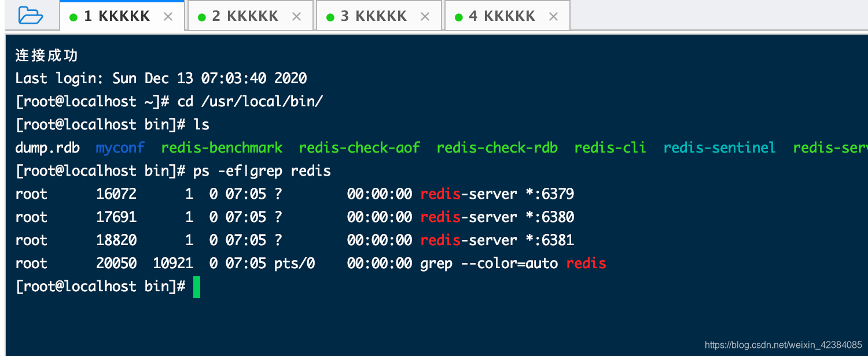868x356 pixels.
Task: Click redis-server *:6381 entry
Action: pyautogui.click(x=498, y=240)
